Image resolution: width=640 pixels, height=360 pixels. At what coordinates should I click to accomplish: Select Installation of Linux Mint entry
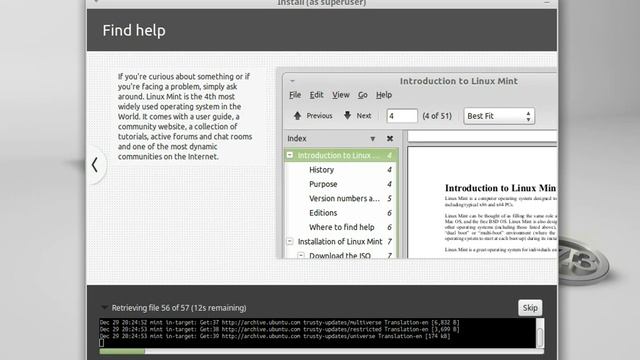(x=341, y=242)
